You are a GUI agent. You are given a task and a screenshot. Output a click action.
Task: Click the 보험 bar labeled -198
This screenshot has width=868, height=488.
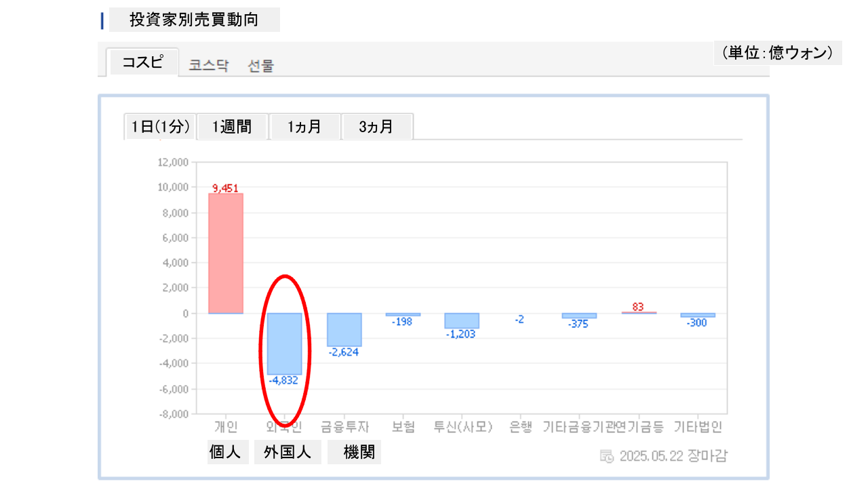tap(403, 314)
